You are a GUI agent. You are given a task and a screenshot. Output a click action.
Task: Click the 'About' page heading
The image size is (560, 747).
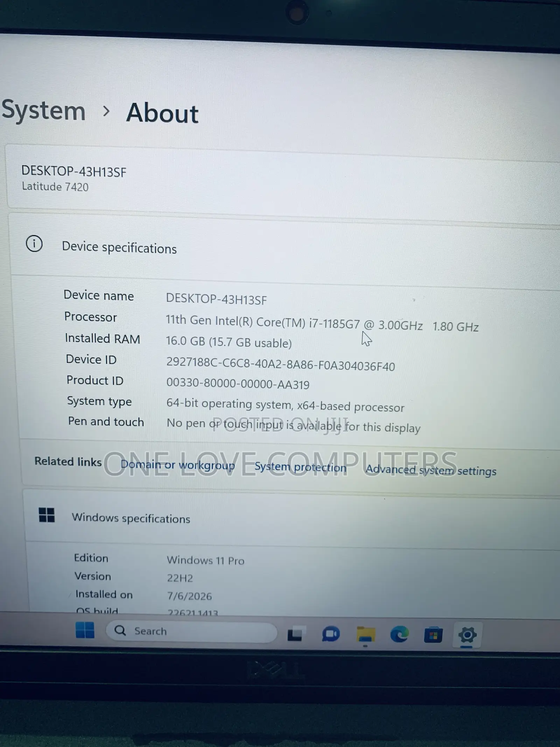pos(162,113)
